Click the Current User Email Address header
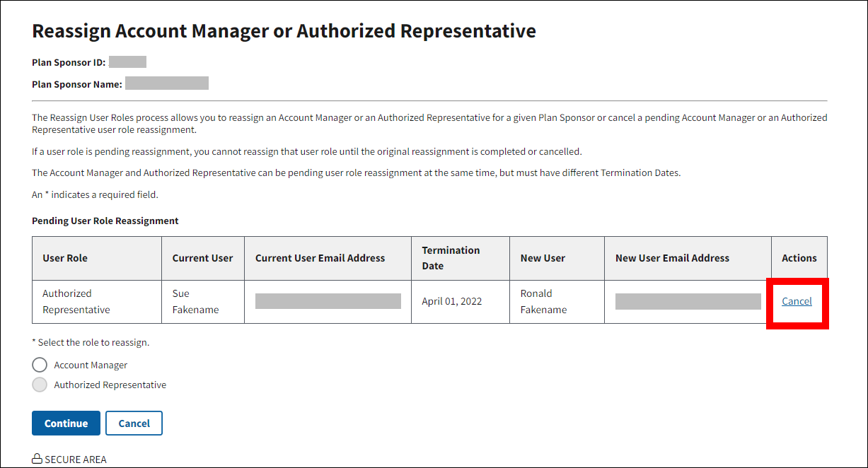This screenshot has height=468, width=868. click(320, 258)
